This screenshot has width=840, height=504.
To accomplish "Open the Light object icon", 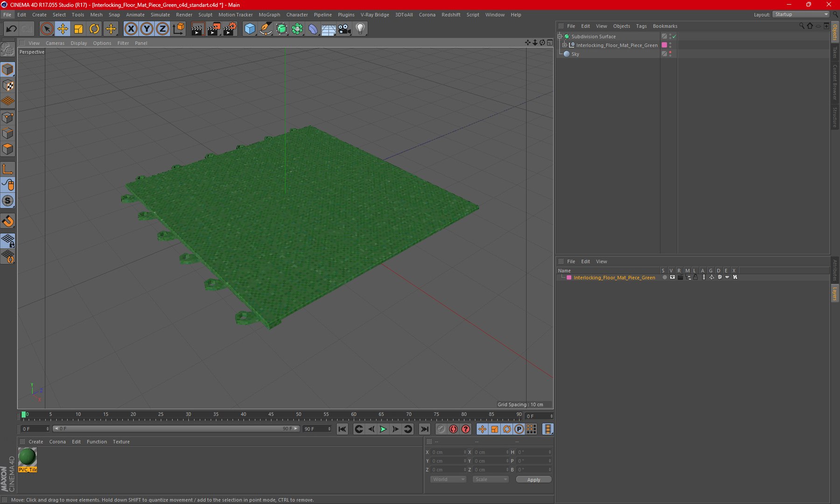I will pos(360,29).
